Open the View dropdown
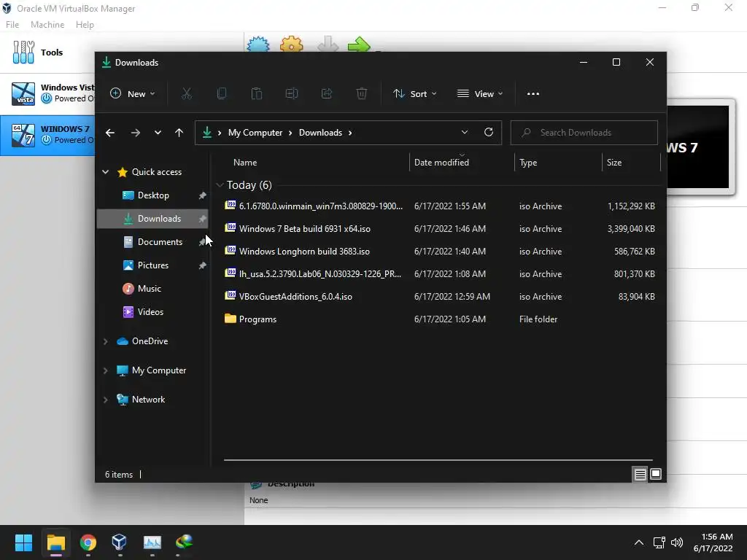The width and height of the screenshot is (747, 560). 480,94
